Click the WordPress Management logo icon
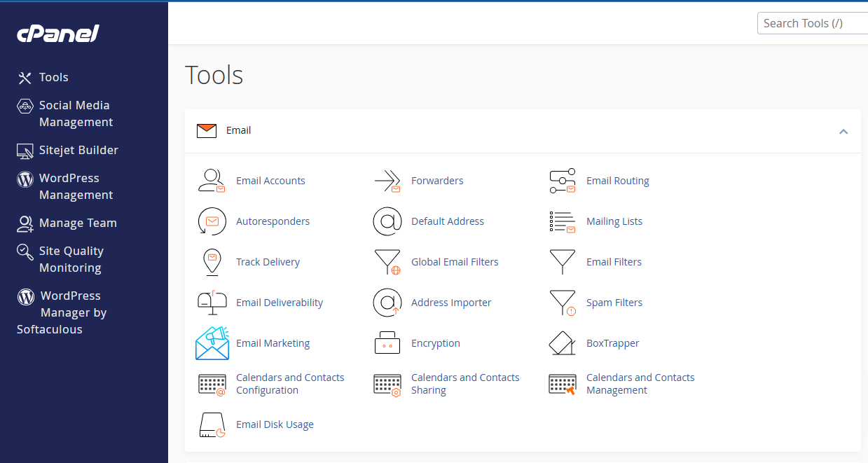Image resolution: width=868 pixels, height=463 pixels. (x=25, y=179)
